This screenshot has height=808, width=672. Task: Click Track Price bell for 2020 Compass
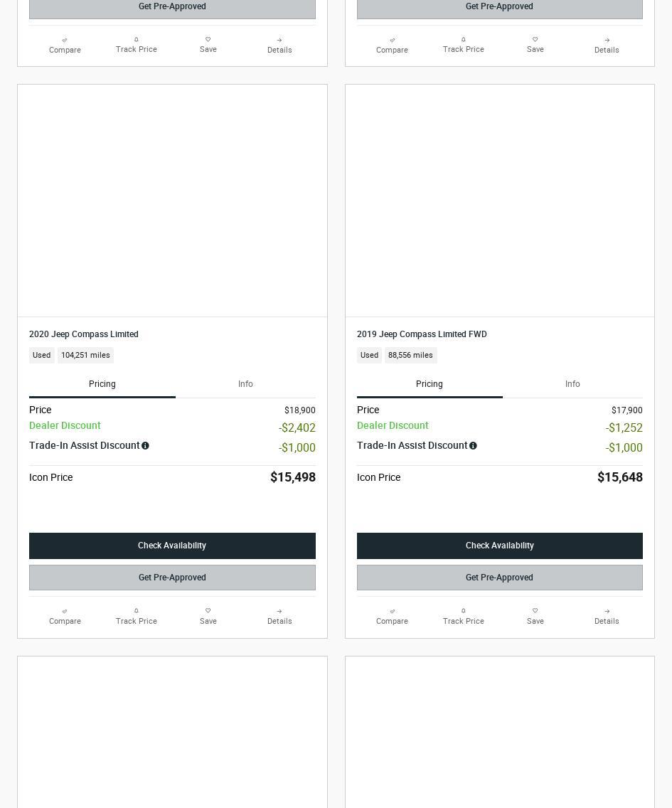[x=136, y=611]
